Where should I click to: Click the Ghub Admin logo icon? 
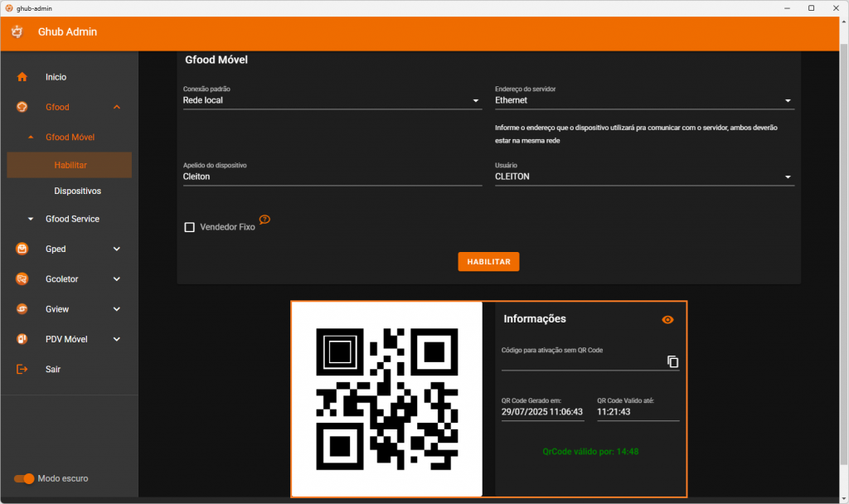point(17,32)
